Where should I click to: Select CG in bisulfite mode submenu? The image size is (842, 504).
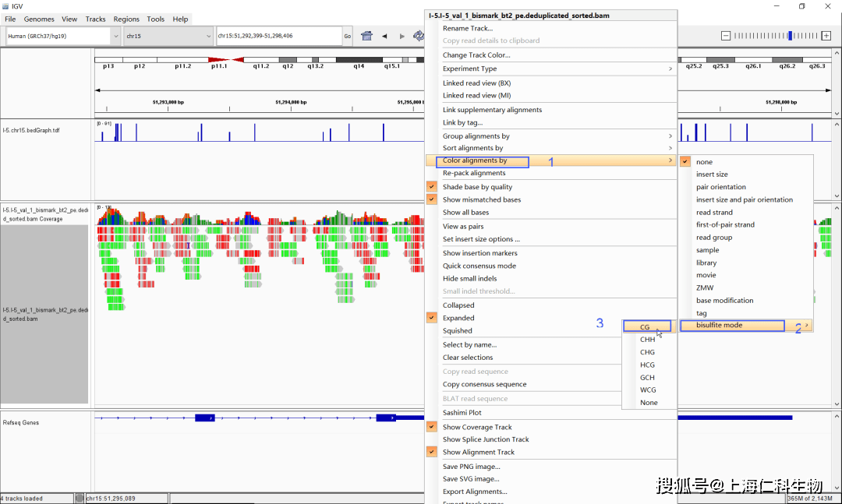[646, 327]
